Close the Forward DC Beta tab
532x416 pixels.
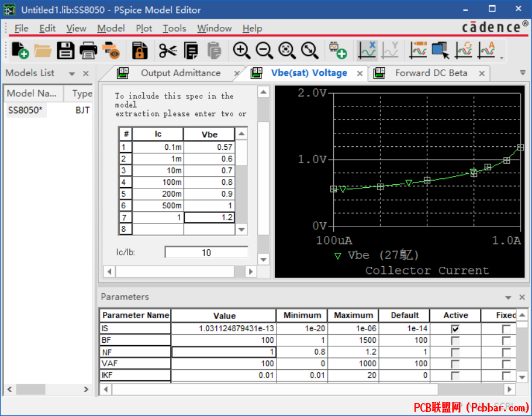[482, 73]
